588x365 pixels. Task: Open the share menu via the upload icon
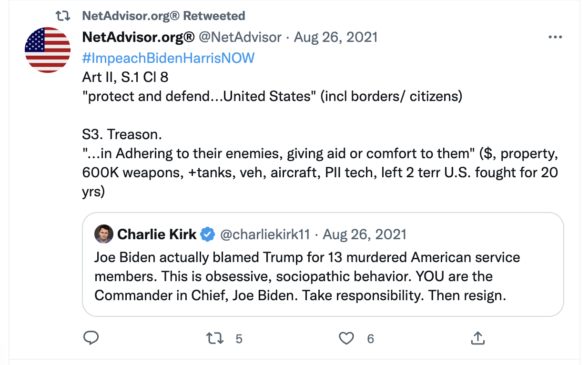tap(477, 338)
